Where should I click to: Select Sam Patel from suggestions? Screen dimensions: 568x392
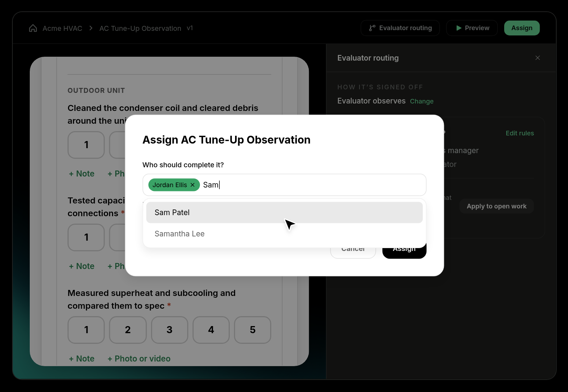point(284,212)
